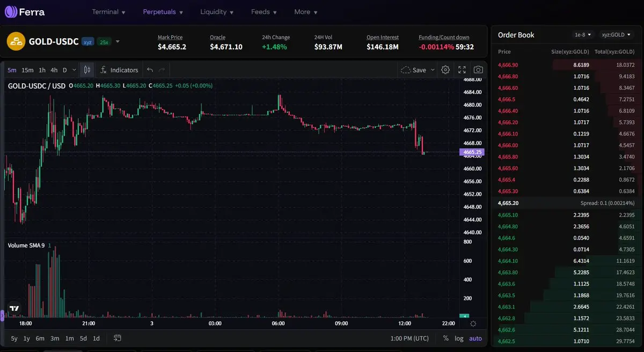
Task: Set chart range to 1d
Action: (96, 339)
